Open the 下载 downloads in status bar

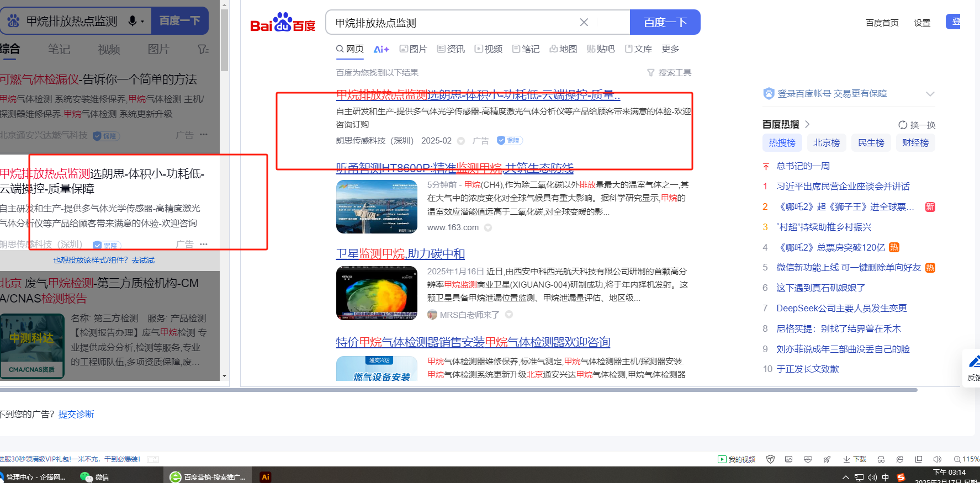tap(855, 459)
